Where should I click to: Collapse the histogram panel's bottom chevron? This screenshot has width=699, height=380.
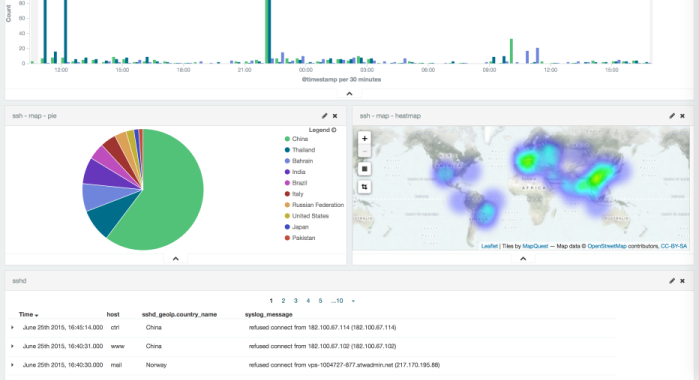350,94
